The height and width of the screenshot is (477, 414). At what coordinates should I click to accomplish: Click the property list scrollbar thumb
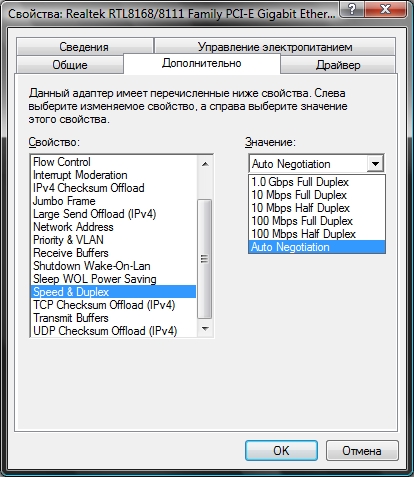pyautogui.click(x=205, y=259)
